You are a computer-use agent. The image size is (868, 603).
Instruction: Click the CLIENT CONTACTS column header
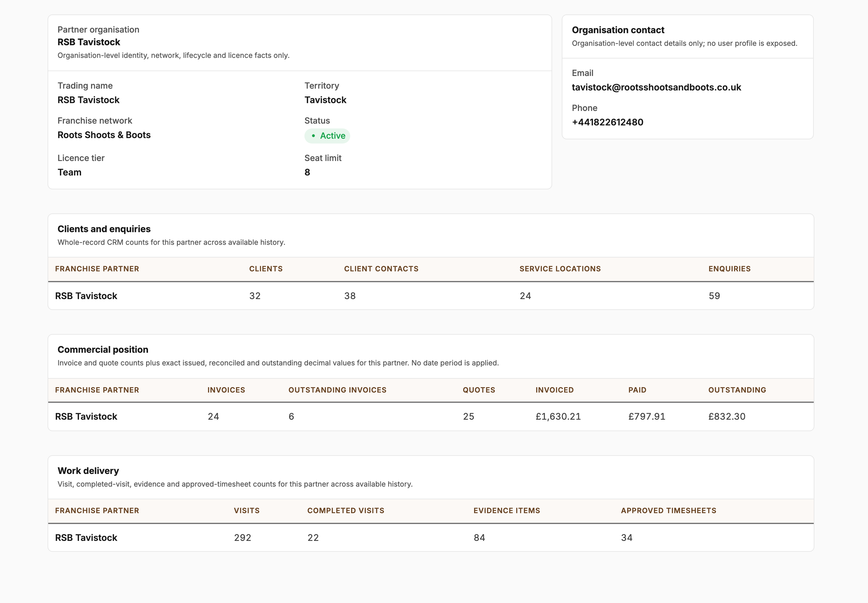(x=381, y=269)
